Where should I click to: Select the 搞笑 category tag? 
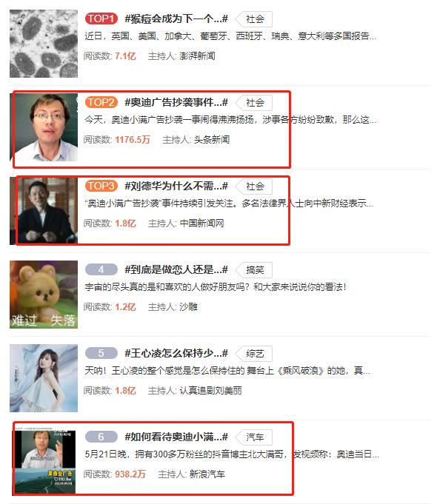254,270
